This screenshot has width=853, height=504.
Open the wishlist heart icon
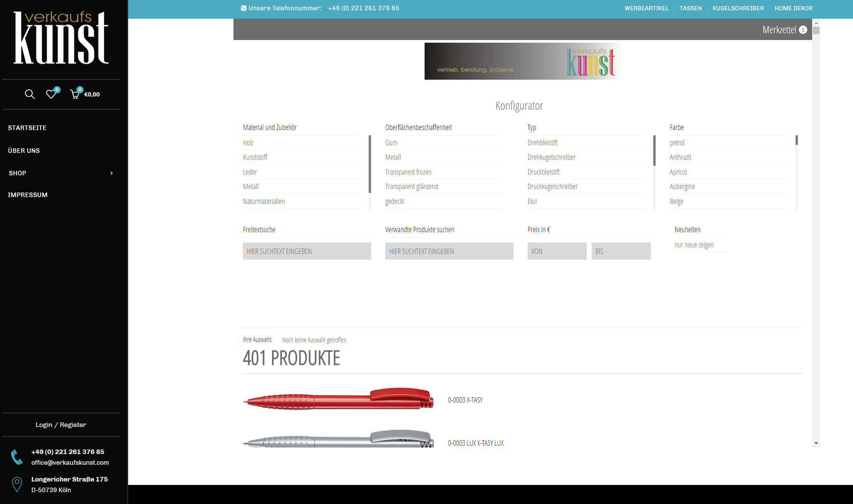click(x=51, y=94)
